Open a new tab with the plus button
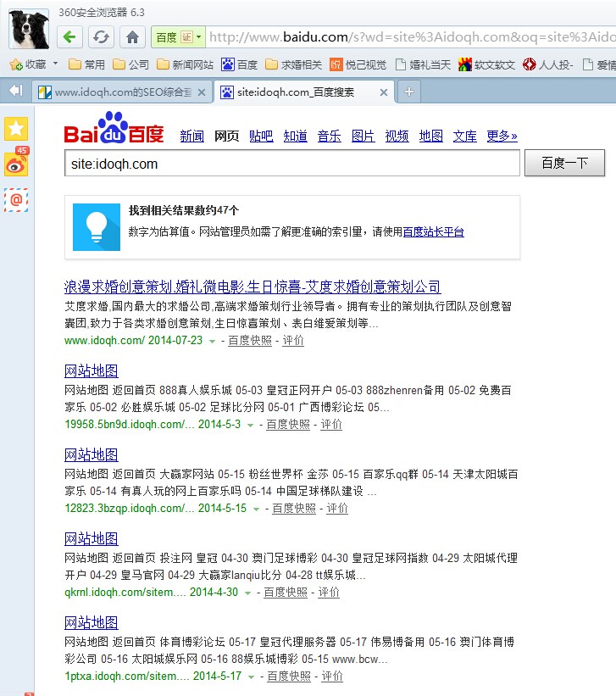The width and height of the screenshot is (616, 696). coord(408,92)
